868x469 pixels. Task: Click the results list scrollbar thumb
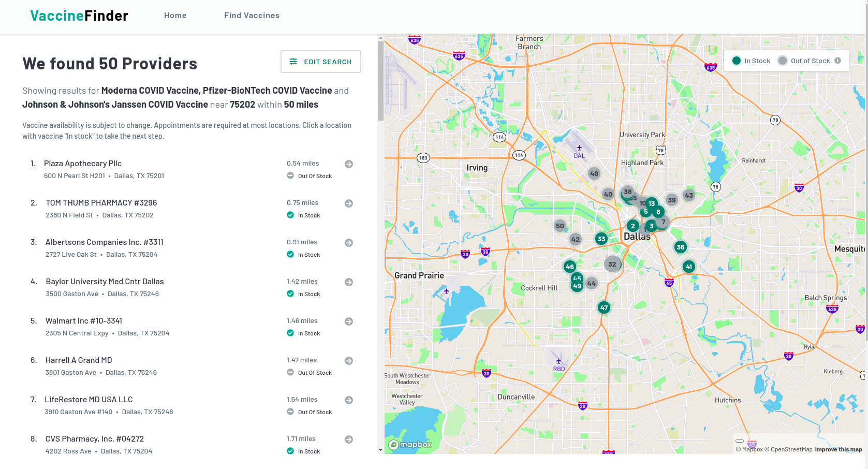click(381, 81)
